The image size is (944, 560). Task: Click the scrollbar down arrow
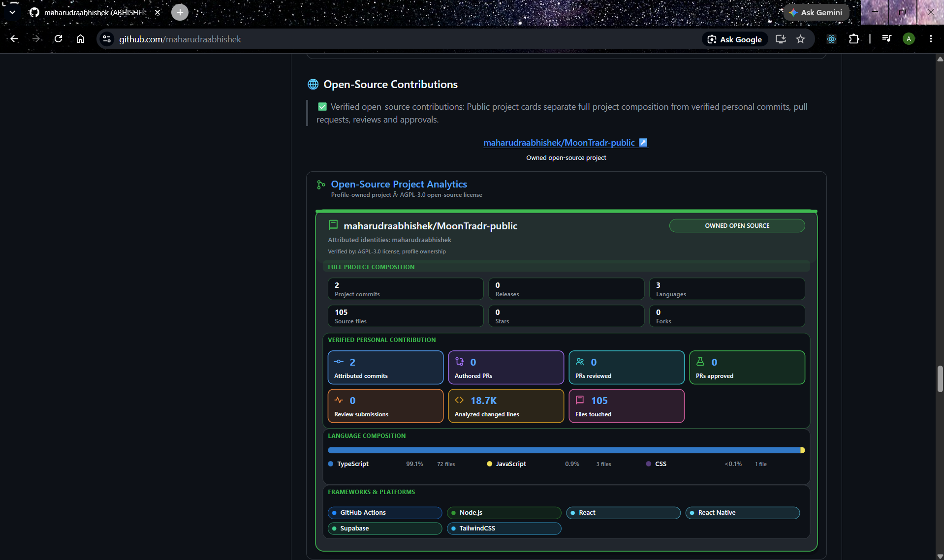coord(940,556)
